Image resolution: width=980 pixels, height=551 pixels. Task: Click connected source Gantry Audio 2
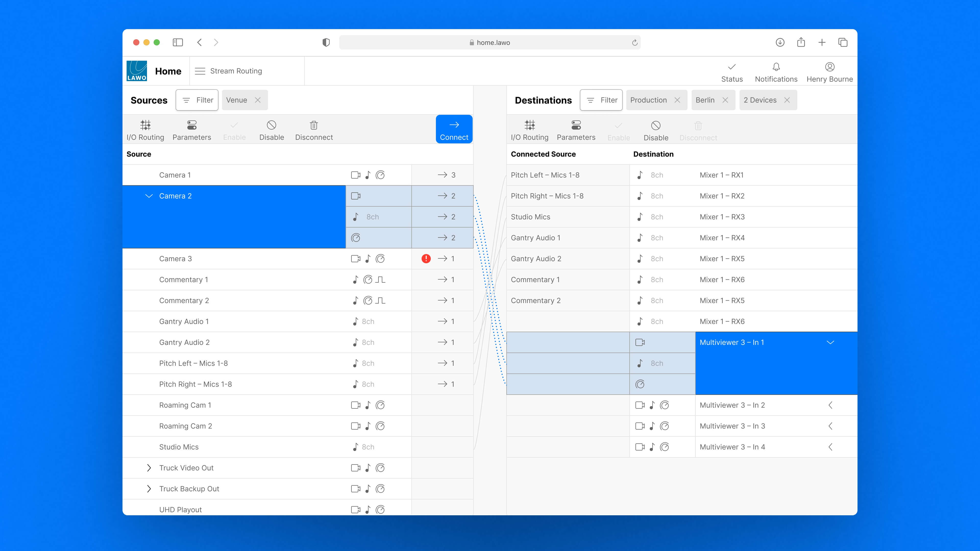click(536, 259)
